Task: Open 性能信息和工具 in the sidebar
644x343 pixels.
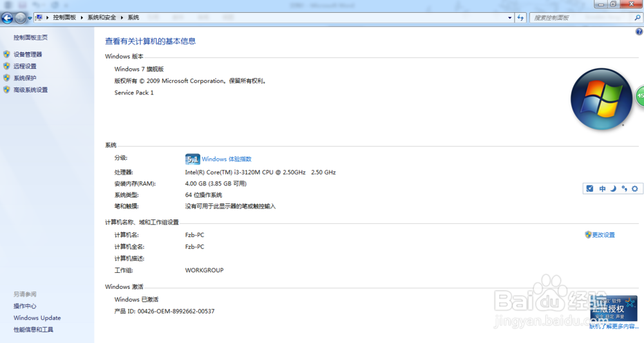Action: click(33, 329)
